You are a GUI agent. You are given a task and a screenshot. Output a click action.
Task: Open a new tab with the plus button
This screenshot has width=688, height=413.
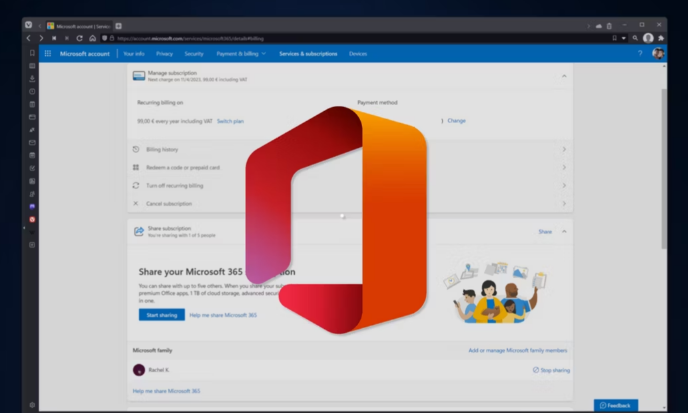tap(118, 26)
